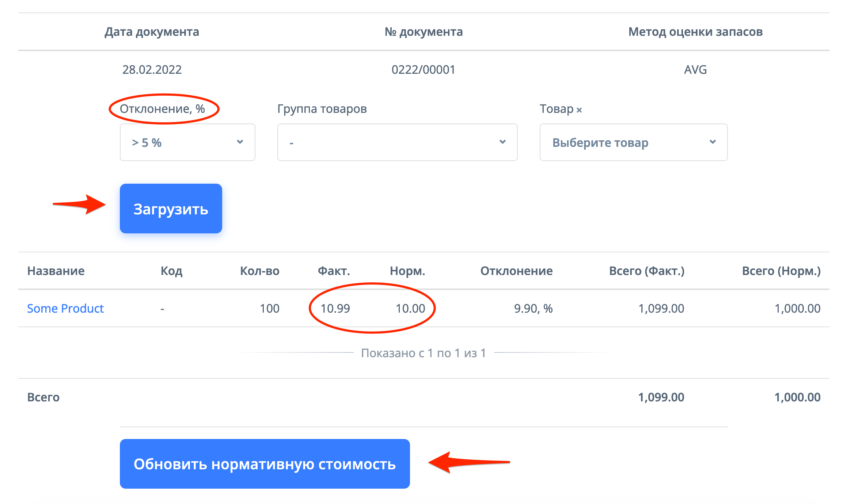Viewport: 858px width, 504px height.
Task: Click the chevron in Группа товаров field
Action: click(502, 142)
